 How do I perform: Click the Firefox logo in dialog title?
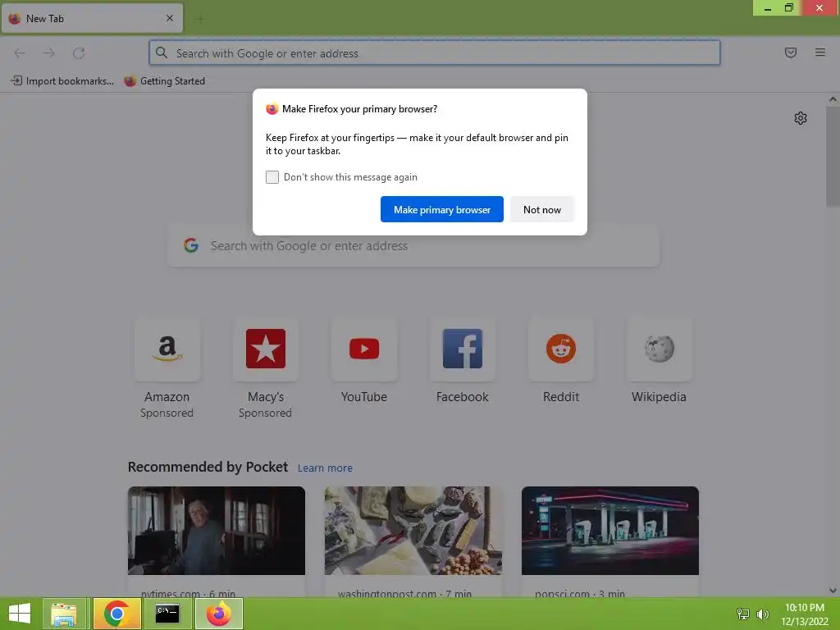point(272,109)
